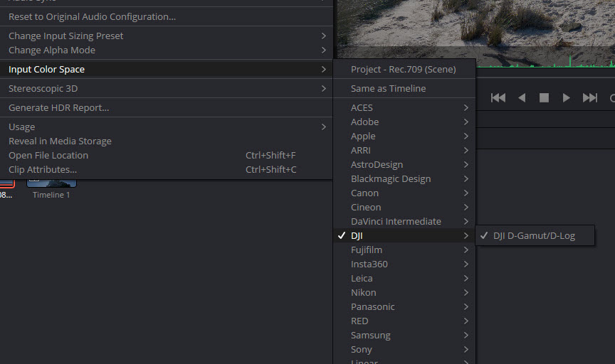
Task: Stop playback in the viewer
Action: [x=544, y=97]
